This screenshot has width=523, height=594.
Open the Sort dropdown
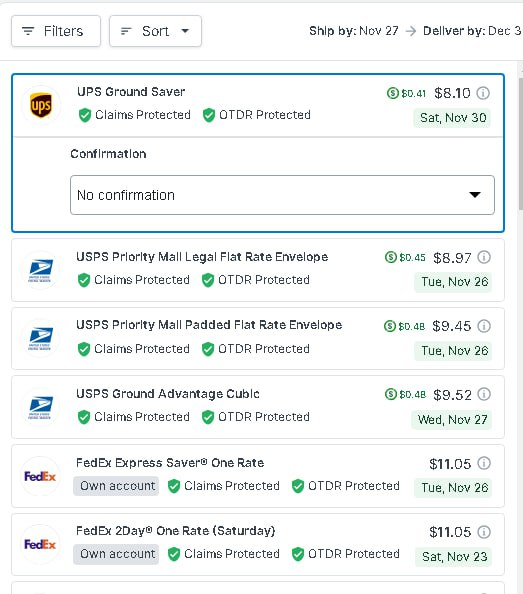(155, 31)
